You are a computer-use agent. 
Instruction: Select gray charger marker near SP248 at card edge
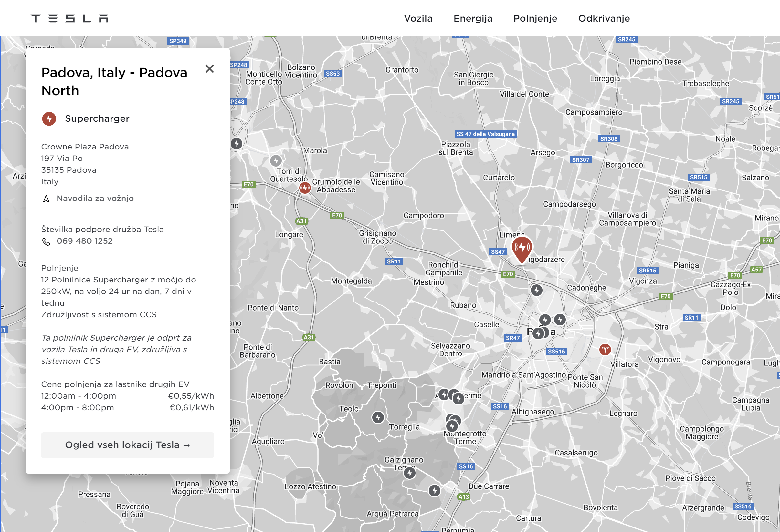(236, 144)
